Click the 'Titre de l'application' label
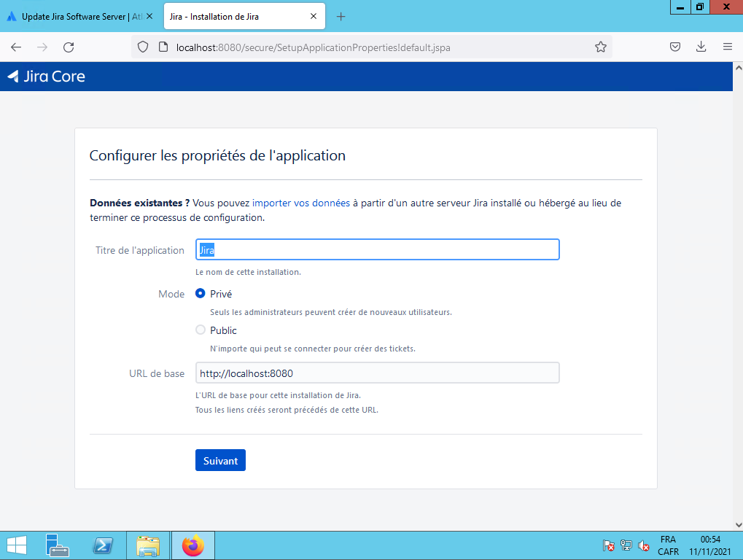The width and height of the screenshot is (743, 560). pos(140,250)
